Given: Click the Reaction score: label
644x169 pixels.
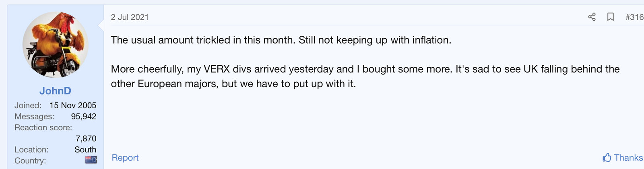Looking at the screenshot, I should click(43, 127).
